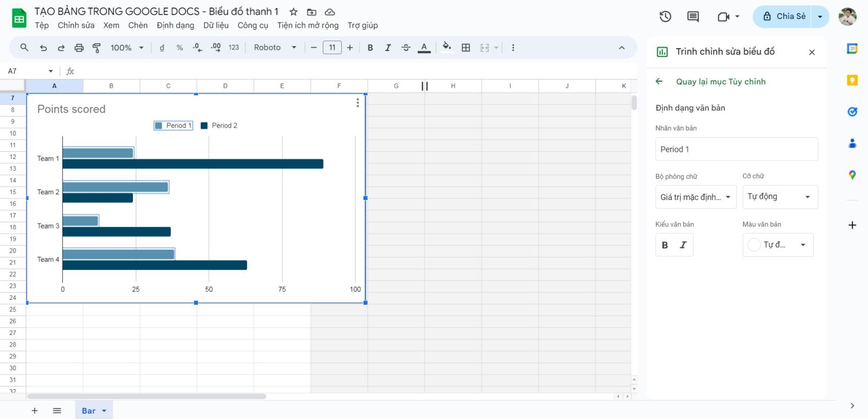Image resolution: width=868 pixels, height=419 pixels.
Task: Toggle bold in toolbar
Action: click(370, 48)
